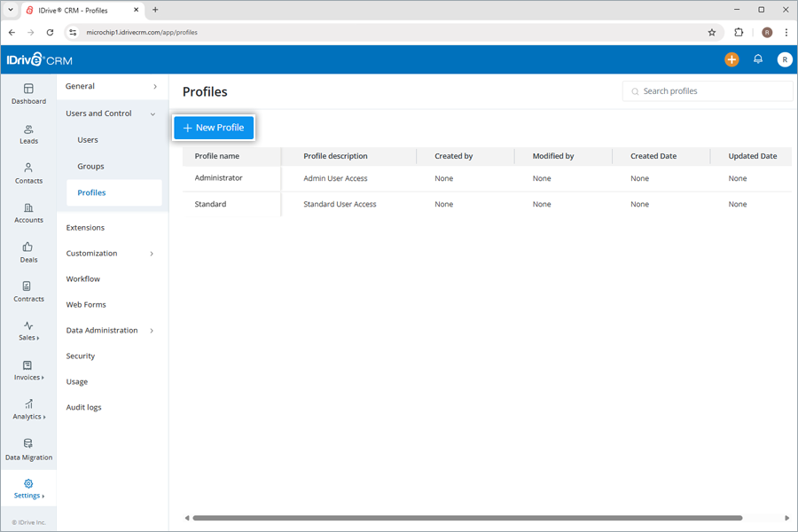798x532 pixels.
Task: Open the Contacts section
Action: 28,175
